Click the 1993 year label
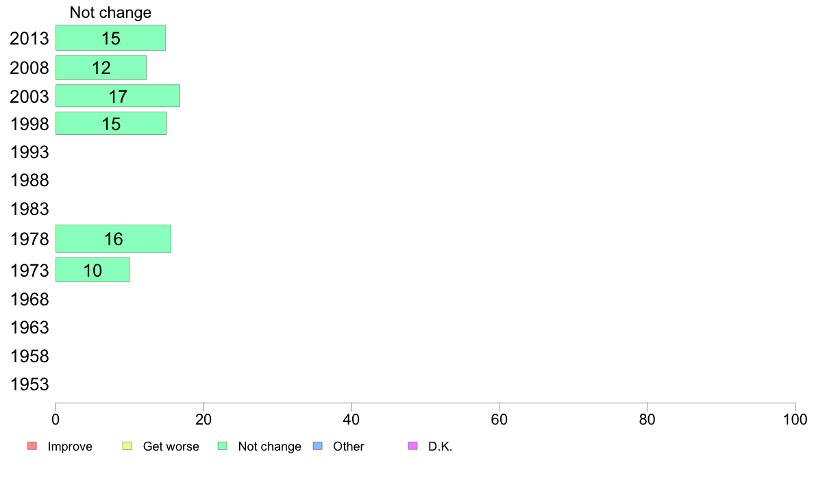Screen dimensions: 814x504 click(29, 153)
